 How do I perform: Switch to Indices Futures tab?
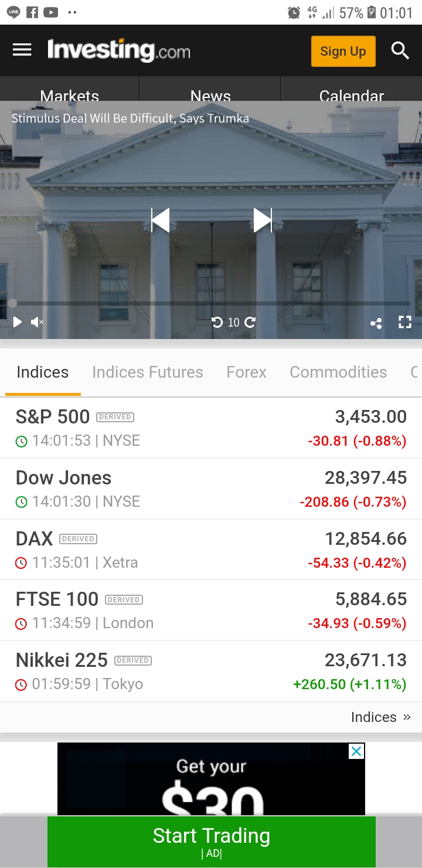pyautogui.click(x=147, y=372)
